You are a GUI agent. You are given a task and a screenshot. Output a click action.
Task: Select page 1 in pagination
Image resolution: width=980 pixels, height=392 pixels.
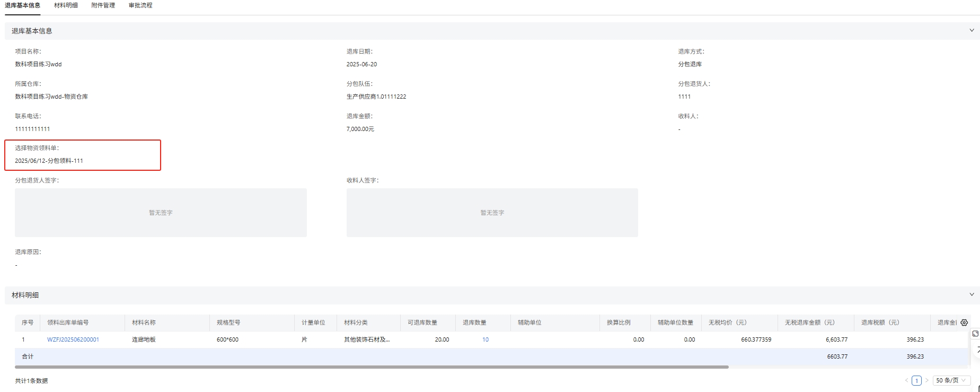click(916, 380)
